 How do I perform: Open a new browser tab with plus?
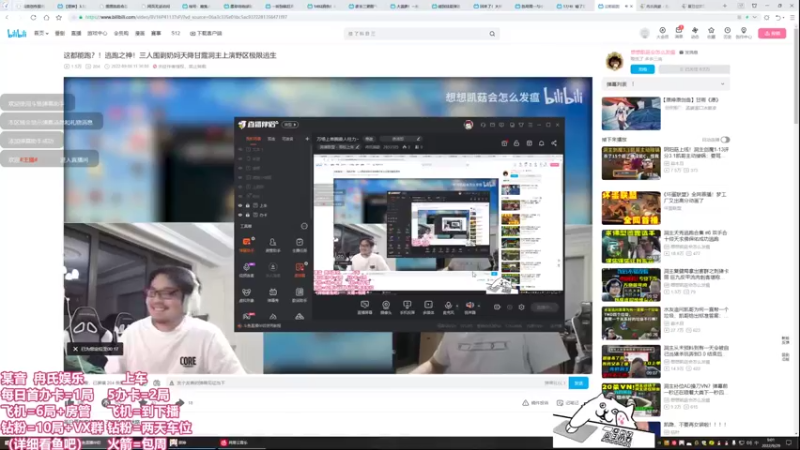724,6
